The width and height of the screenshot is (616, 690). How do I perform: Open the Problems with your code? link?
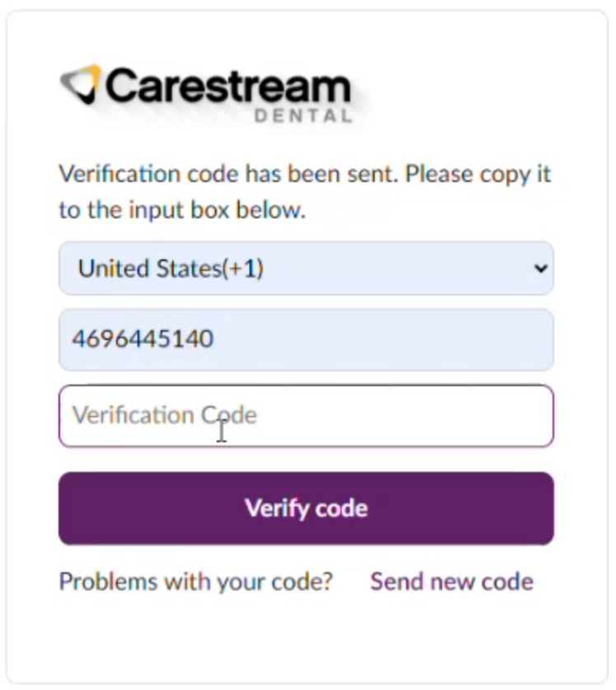click(x=196, y=581)
